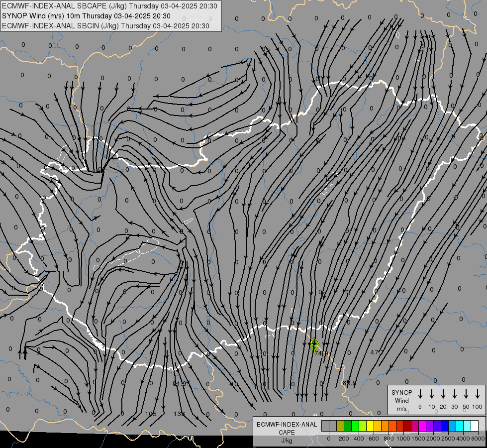Select the bright magenta swatch right of 1500 tick

pyautogui.click(x=422, y=426)
